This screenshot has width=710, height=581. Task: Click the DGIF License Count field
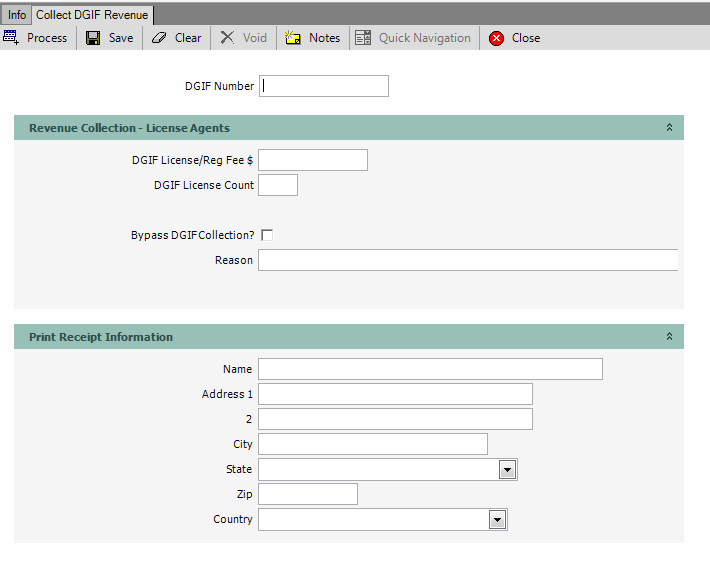click(278, 185)
